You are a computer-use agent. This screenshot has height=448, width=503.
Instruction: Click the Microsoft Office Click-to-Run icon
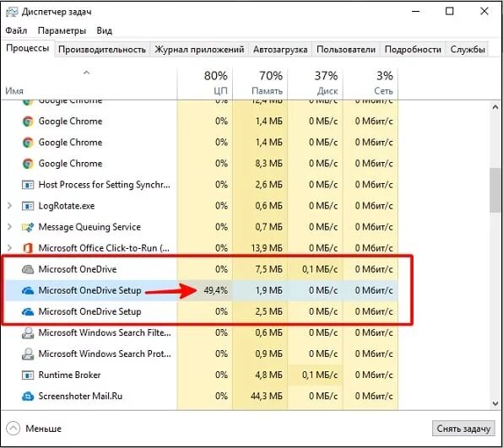click(x=28, y=248)
